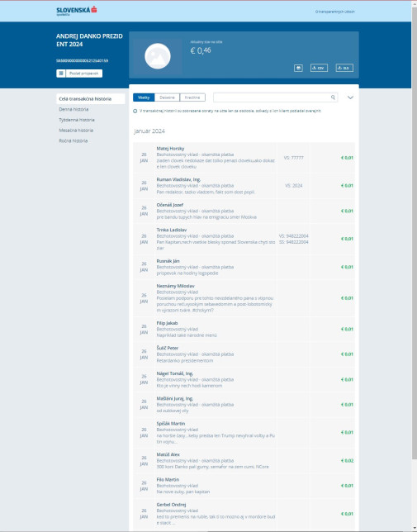Viewport: 417px width, 532px height.
Task: Select the Všetky filter
Action: click(144, 97)
